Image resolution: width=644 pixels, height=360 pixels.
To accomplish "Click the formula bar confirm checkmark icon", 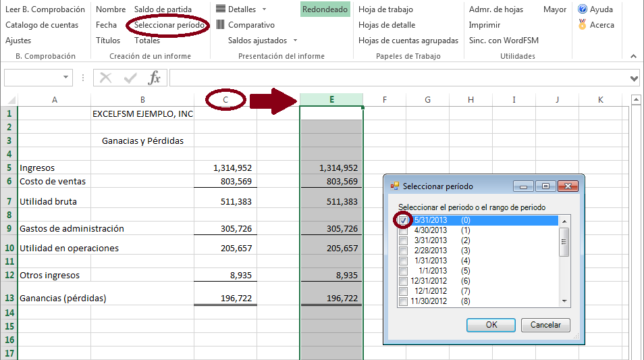I will (x=130, y=78).
